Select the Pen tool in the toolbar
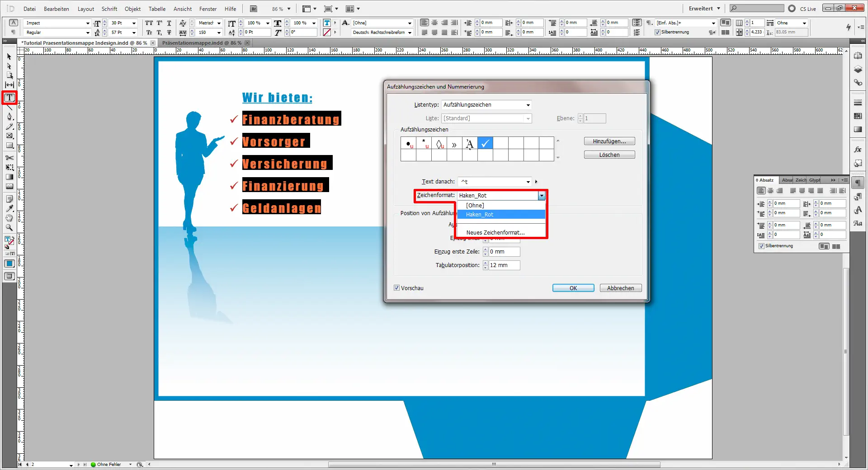Screen dimensions: 868x470 tap(9, 116)
